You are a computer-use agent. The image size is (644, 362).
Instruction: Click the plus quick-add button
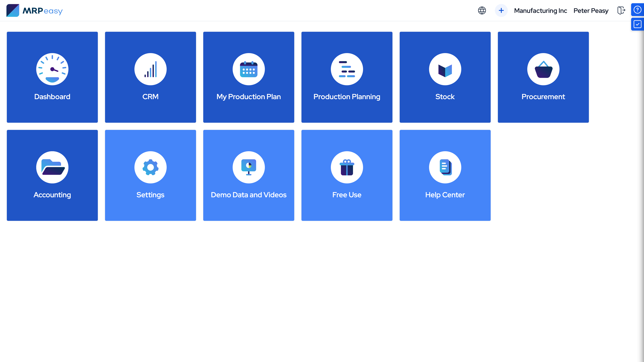point(501,10)
